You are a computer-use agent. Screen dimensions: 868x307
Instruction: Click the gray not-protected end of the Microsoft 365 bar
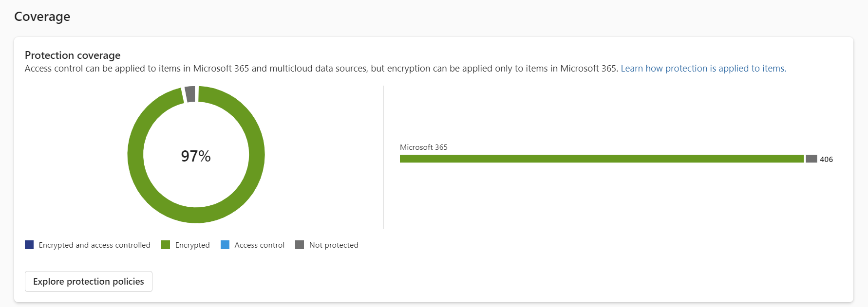point(811,159)
